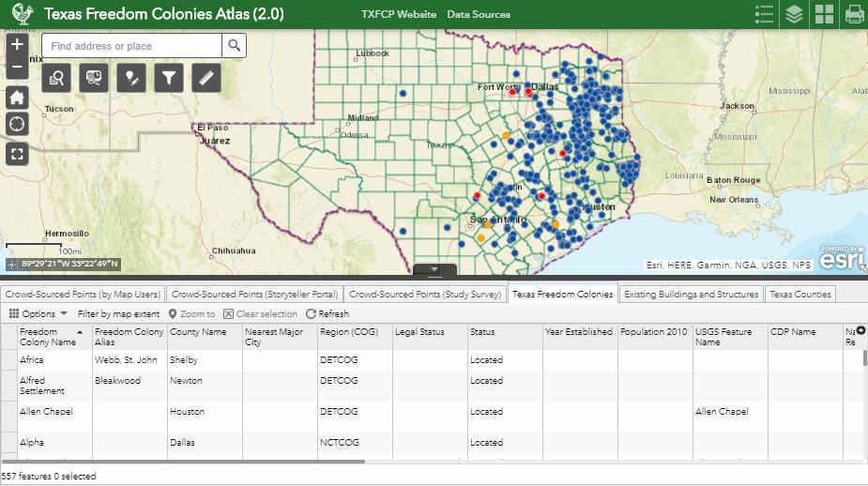
Task: Open the Filter widget
Action: (x=169, y=78)
